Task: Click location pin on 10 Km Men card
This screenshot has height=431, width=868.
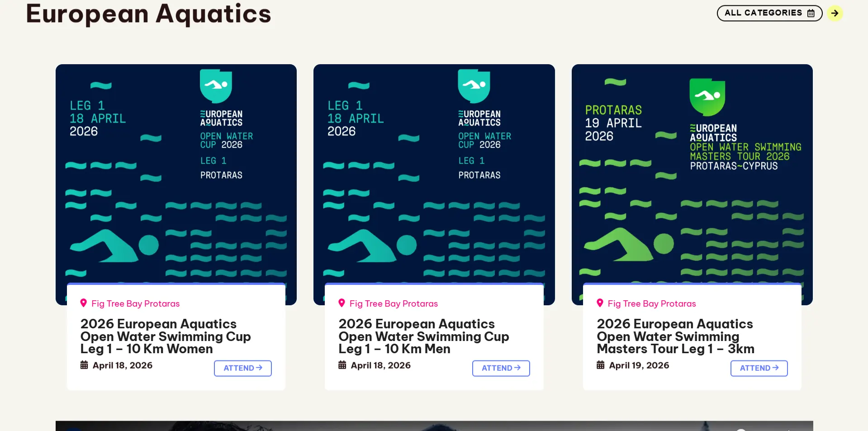Action: (x=342, y=303)
